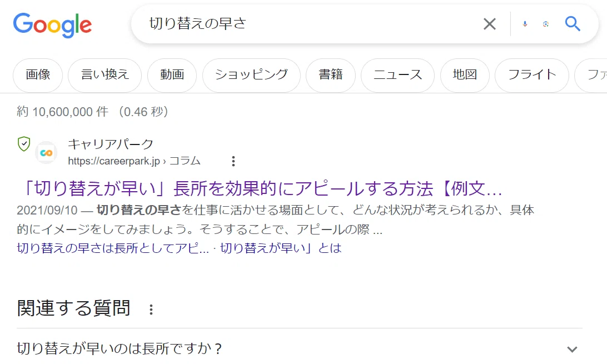Viewport: 607px width, 364px height.
Task: Click the result count text 約 10,600,000 件
Action: tap(63, 112)
